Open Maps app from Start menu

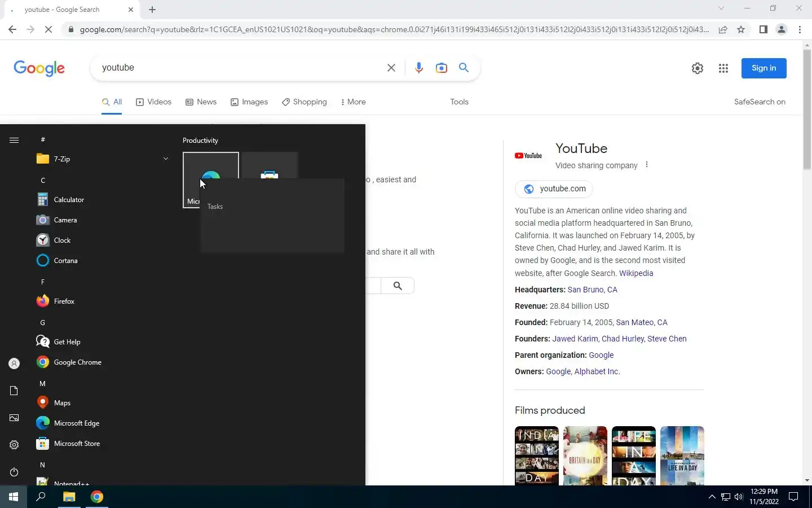(101, 403)
